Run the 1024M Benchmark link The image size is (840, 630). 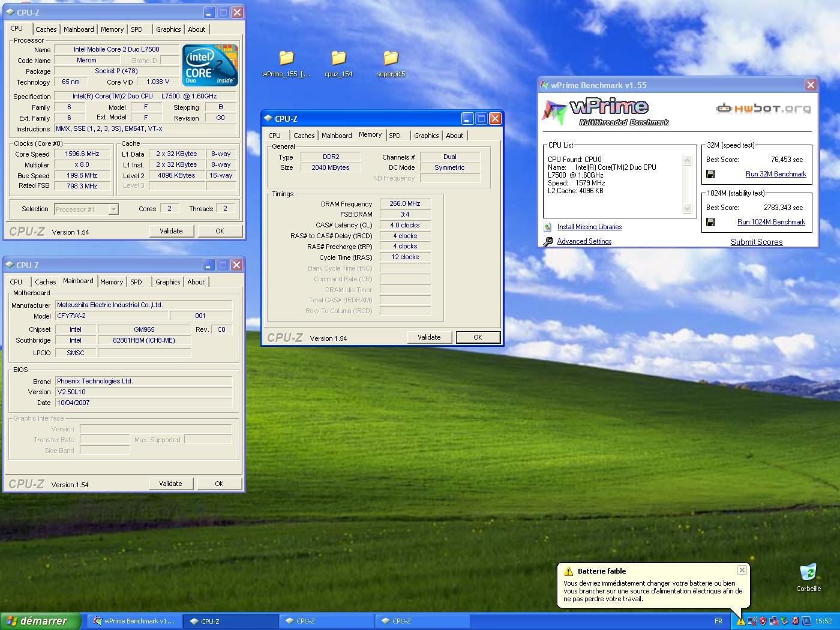coord(771,222)
